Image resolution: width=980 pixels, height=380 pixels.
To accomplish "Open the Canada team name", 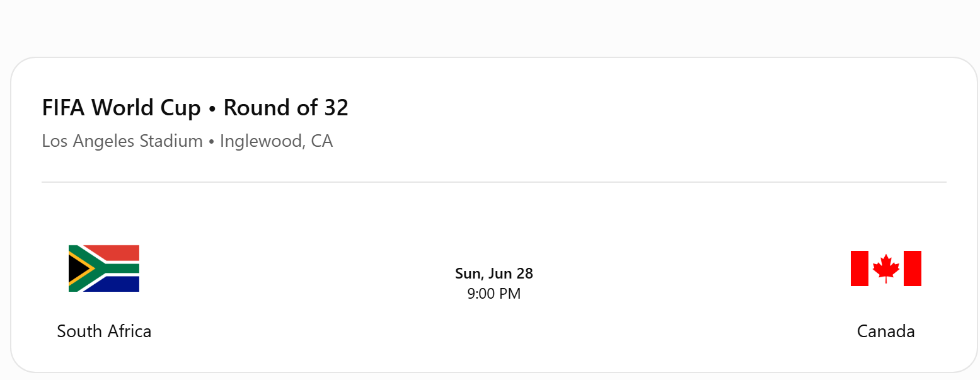I will click(886, 331).
